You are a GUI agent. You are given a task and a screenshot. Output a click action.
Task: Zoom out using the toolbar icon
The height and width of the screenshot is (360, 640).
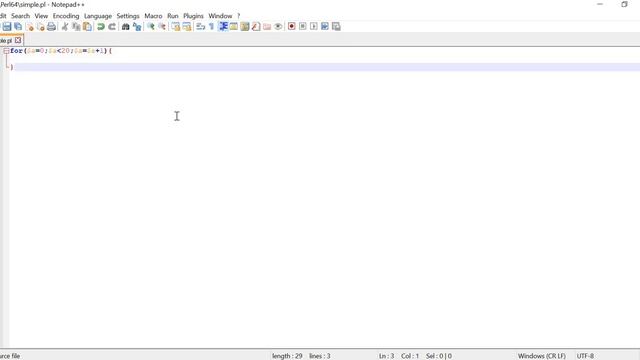pyautogui.click(x=162, y=27)
